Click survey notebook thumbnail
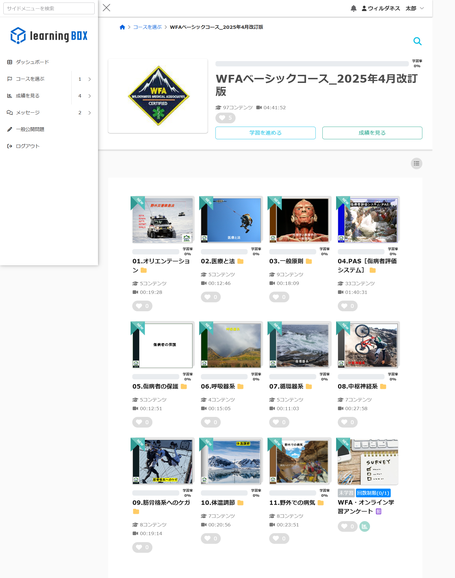 [x=368, y=462]
